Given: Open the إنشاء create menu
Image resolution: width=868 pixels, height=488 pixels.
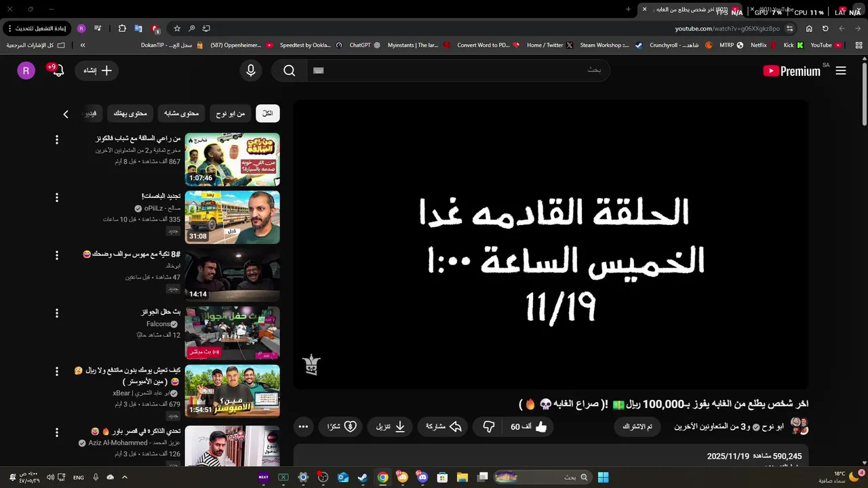Looking at the screenshot, I should point(98,70).
